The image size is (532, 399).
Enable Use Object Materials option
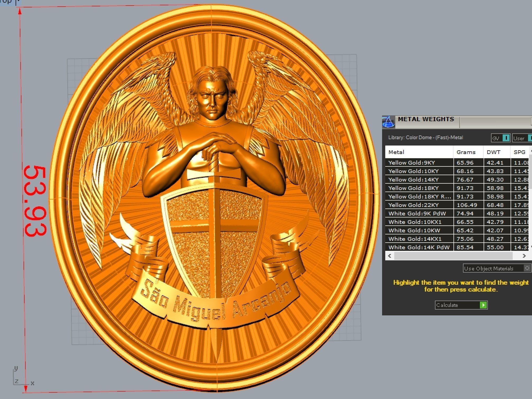pos(527,268)
